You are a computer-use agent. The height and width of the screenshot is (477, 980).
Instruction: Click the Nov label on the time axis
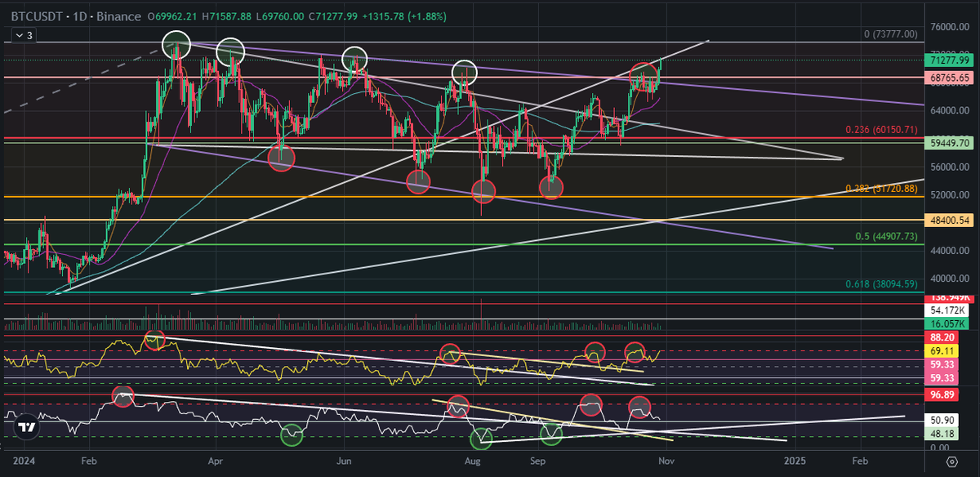click(666, 461)
